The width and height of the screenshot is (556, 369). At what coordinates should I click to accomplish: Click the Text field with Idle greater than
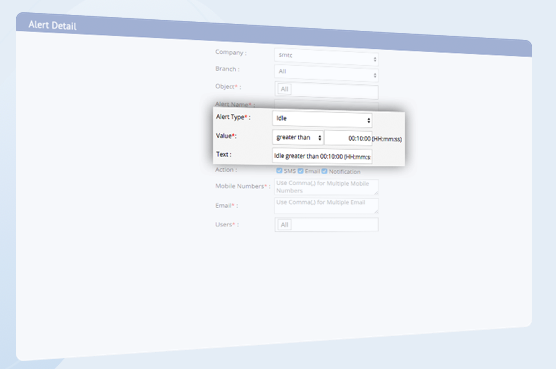(x=322, y=156)
